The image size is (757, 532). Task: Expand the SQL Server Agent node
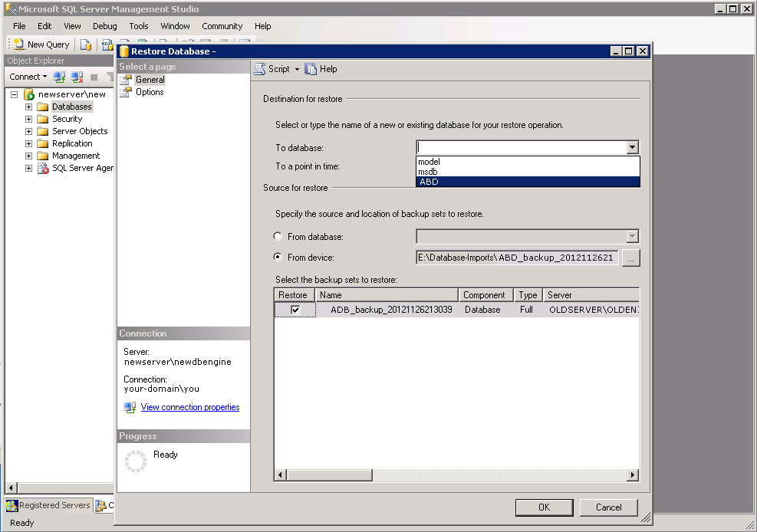tap(28, 168)
